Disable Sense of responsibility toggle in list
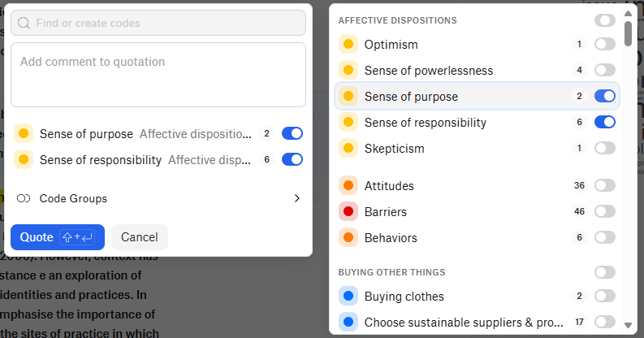 click(x=604, y=123)
